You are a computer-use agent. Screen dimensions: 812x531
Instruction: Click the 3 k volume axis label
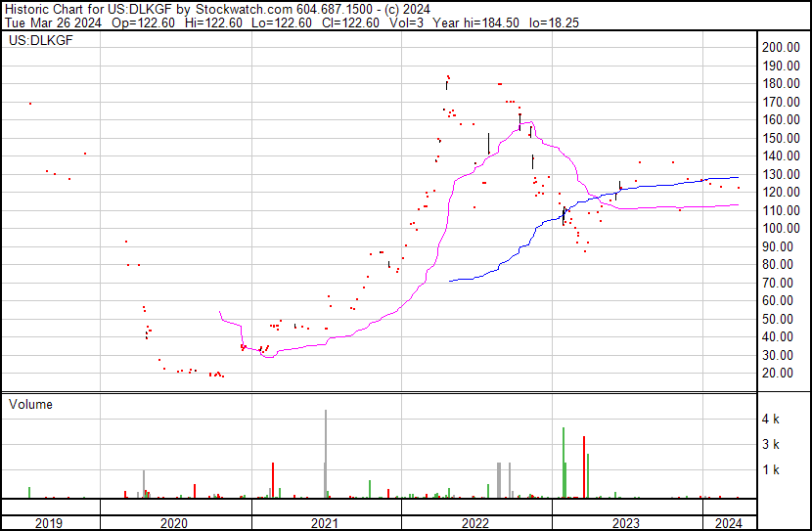771,445
